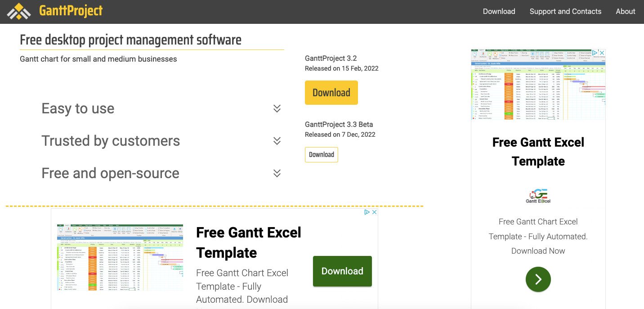
Task: Click the green arrow circle in sidebar ad
Action: [538, 279]
